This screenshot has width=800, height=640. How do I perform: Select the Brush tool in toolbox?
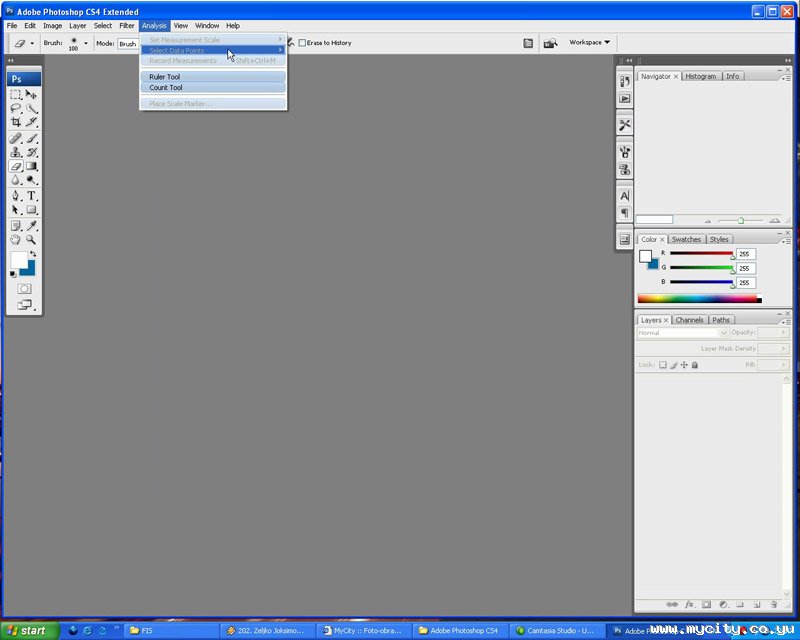32,138
